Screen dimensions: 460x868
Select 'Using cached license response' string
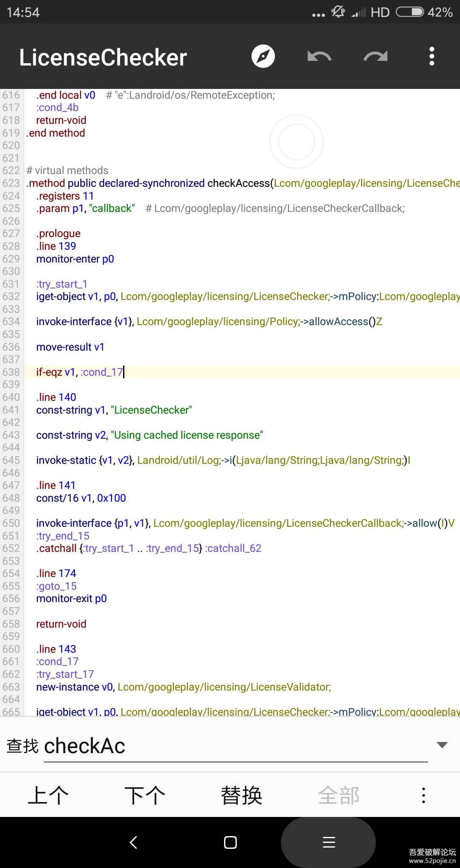click(187, 435)
